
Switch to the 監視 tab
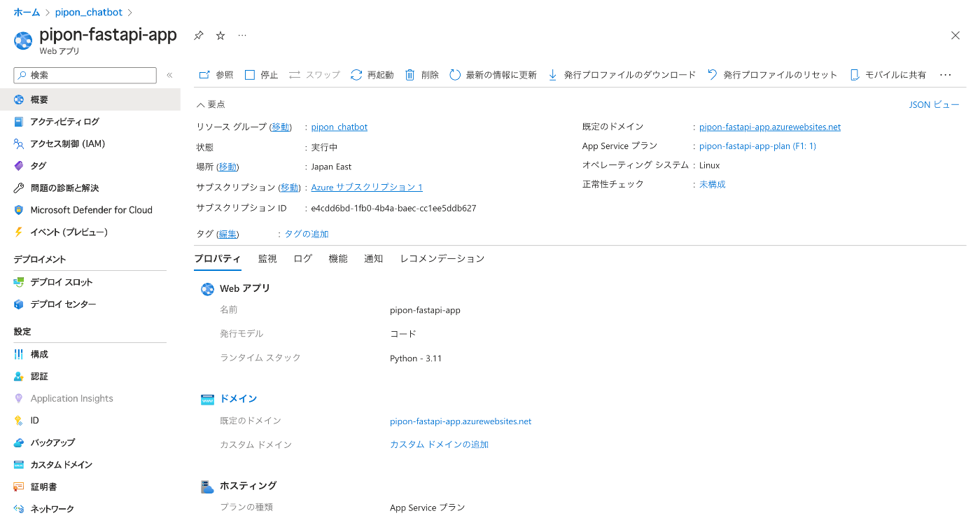pyautogui.click(x=267, y=258)
